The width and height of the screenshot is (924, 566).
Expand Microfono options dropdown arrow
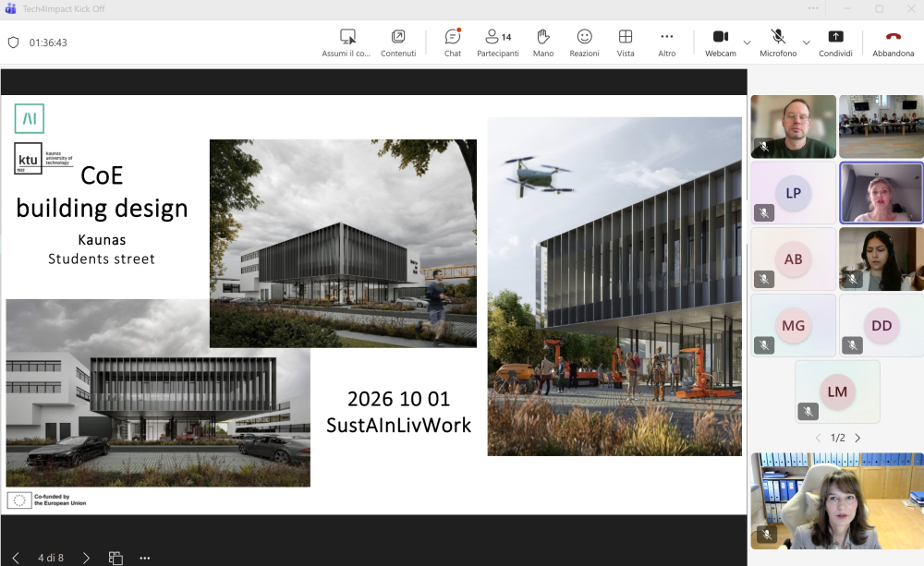click(x=806, y=42)
